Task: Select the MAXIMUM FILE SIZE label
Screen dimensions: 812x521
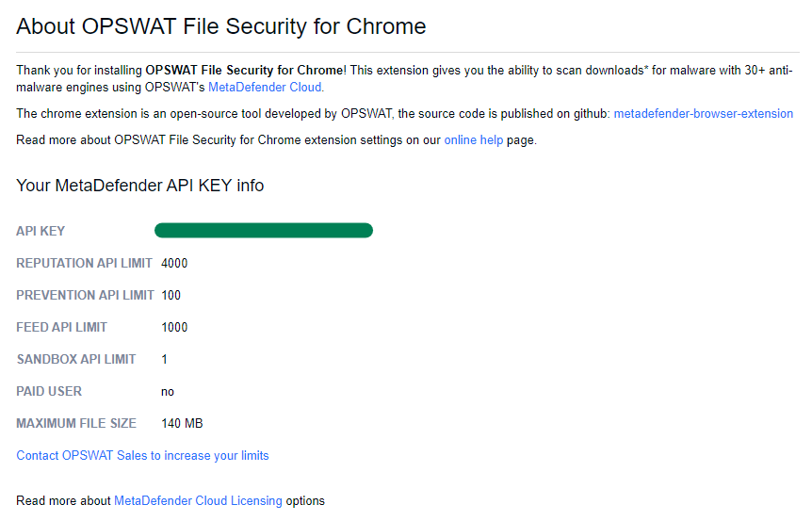Action: tap(75, 423)
